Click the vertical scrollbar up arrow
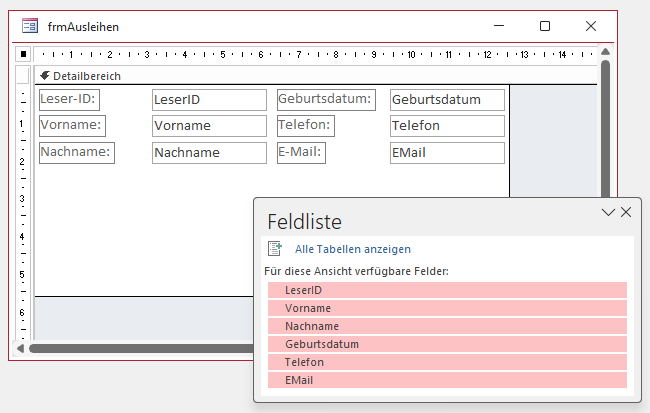 pyautogui.click(x=605, y=52)
